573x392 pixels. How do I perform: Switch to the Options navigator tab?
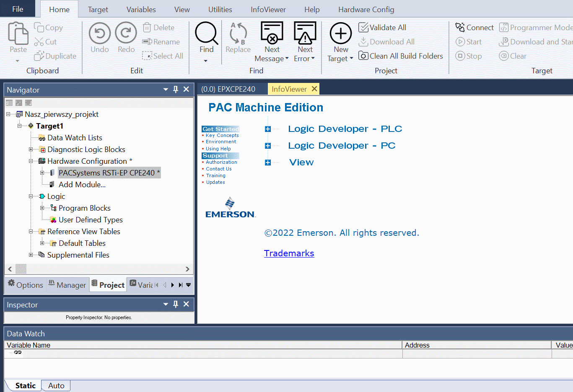click(x=26, y=285)
